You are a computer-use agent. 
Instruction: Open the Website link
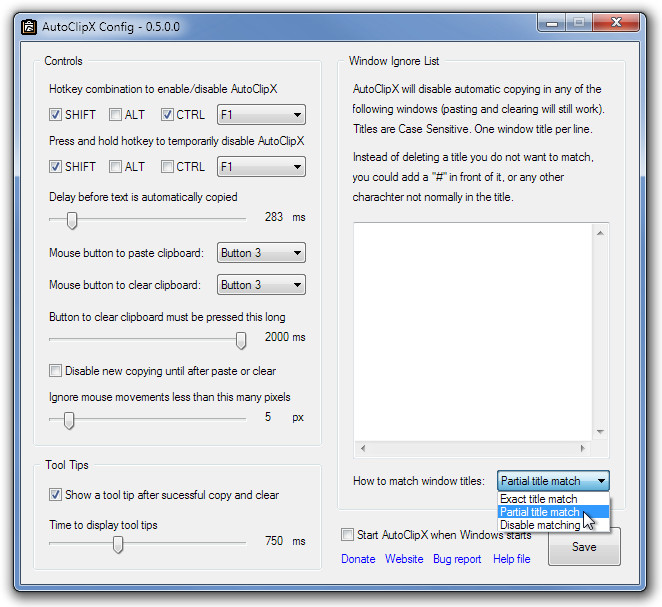click(x=404, y=559)
